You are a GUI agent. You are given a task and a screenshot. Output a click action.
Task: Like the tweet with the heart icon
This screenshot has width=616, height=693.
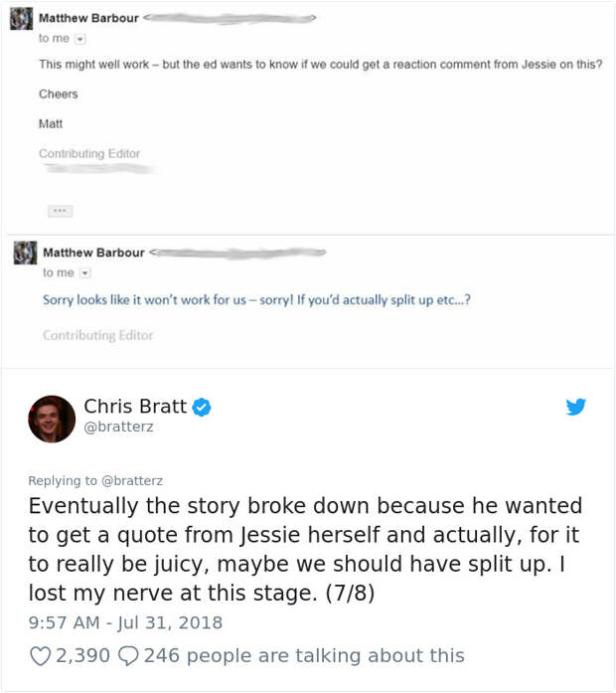point(40,655)
